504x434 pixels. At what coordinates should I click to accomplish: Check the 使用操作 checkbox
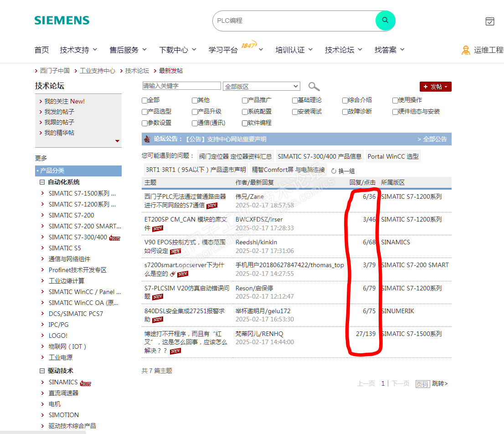[396, 100]
